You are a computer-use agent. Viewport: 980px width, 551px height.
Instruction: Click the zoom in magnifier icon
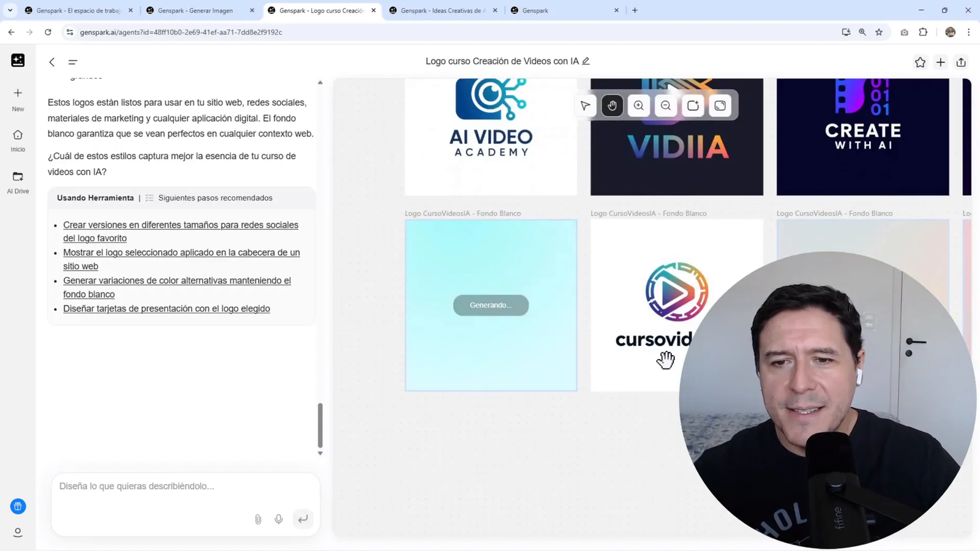(639, 106)
